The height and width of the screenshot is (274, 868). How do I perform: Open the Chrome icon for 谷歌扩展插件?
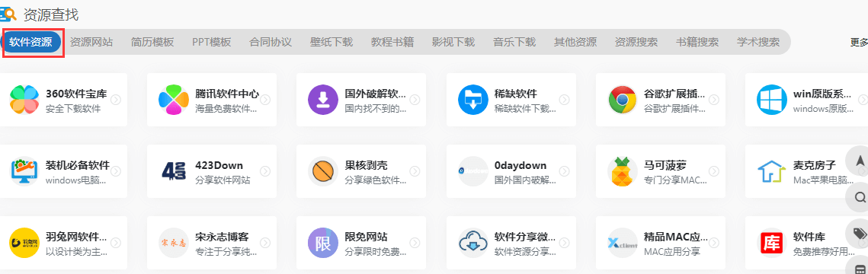click(622, 100)
